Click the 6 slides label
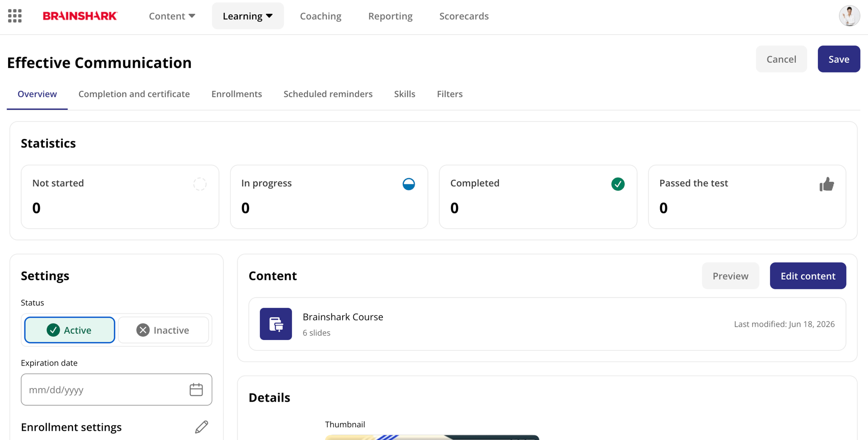Screen dimensions: 868x440 point(317,333)
